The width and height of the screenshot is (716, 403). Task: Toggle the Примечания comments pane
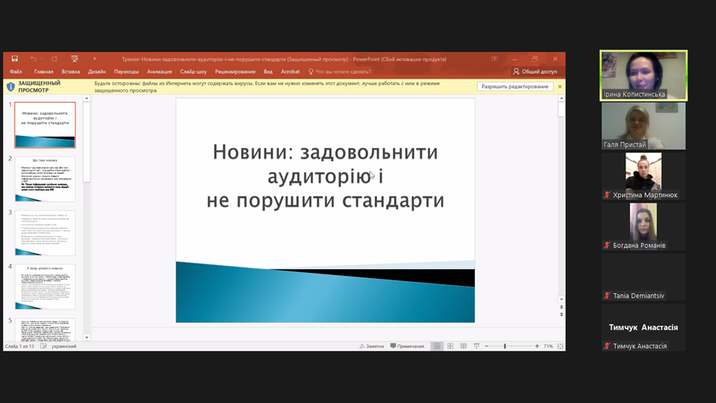coord(407,346)
